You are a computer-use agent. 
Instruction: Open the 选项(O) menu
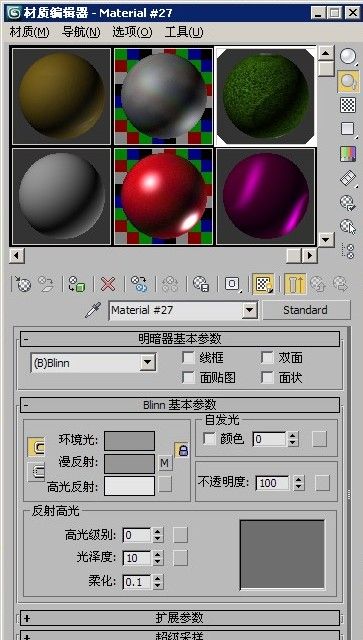[132, 32]
